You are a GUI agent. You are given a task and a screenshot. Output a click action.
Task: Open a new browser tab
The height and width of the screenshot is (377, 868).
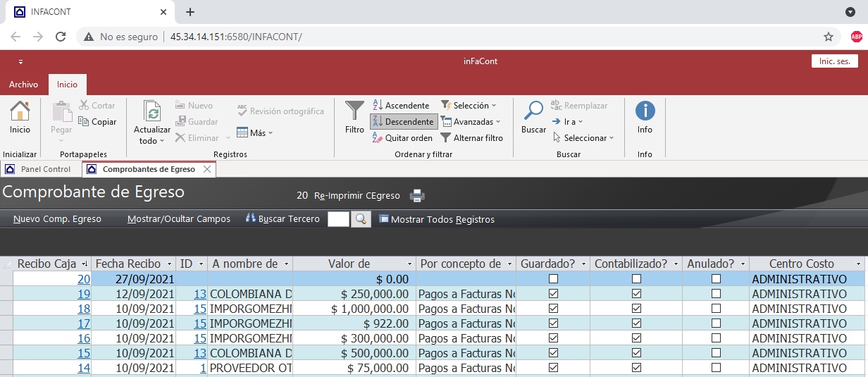[x=190, y=12]
